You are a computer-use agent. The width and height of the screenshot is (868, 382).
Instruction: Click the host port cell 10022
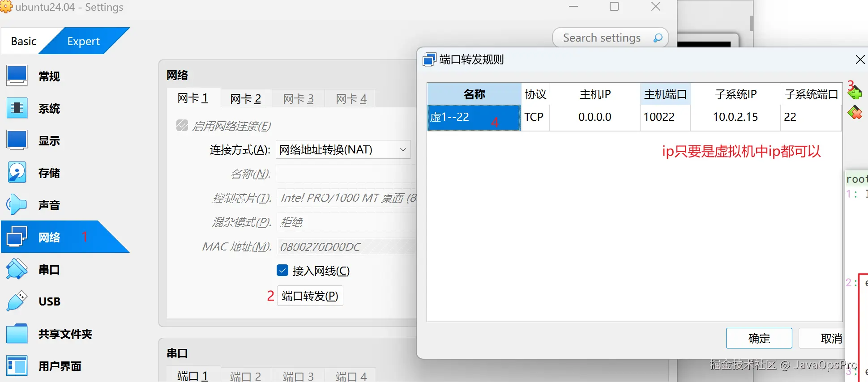click(x=665, y=117)
